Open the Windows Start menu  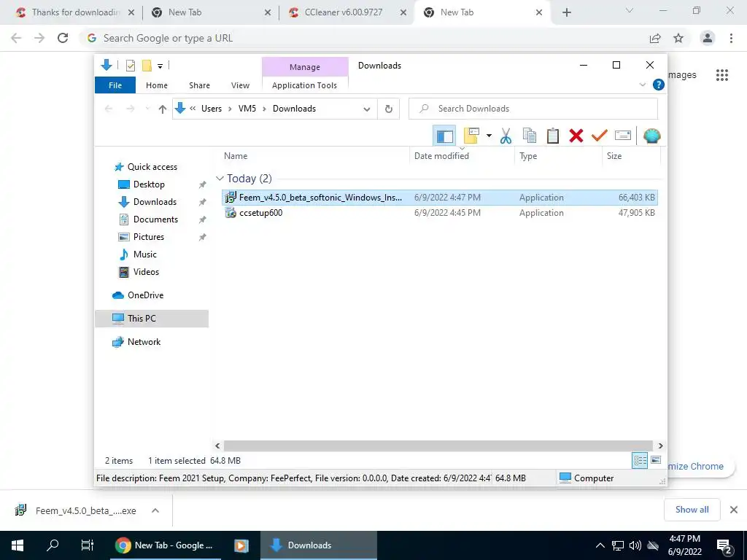pyautogui.click(x=18, y=545)
